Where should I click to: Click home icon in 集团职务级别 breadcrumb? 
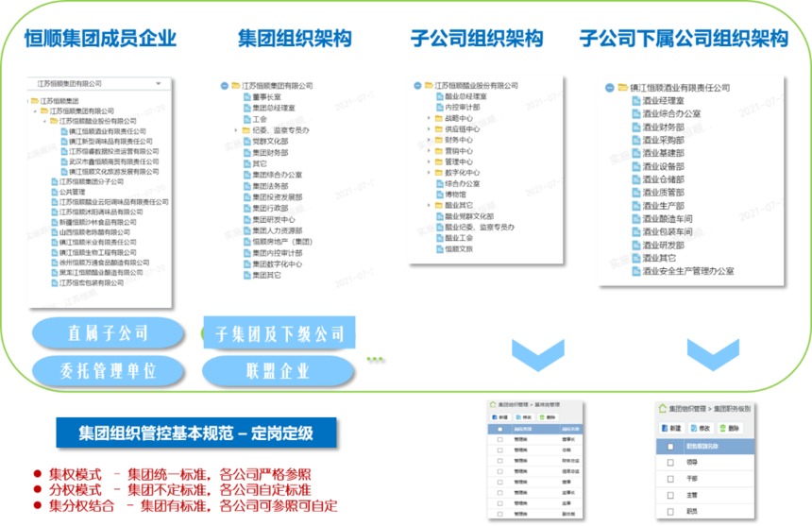[x=662, y=409]
